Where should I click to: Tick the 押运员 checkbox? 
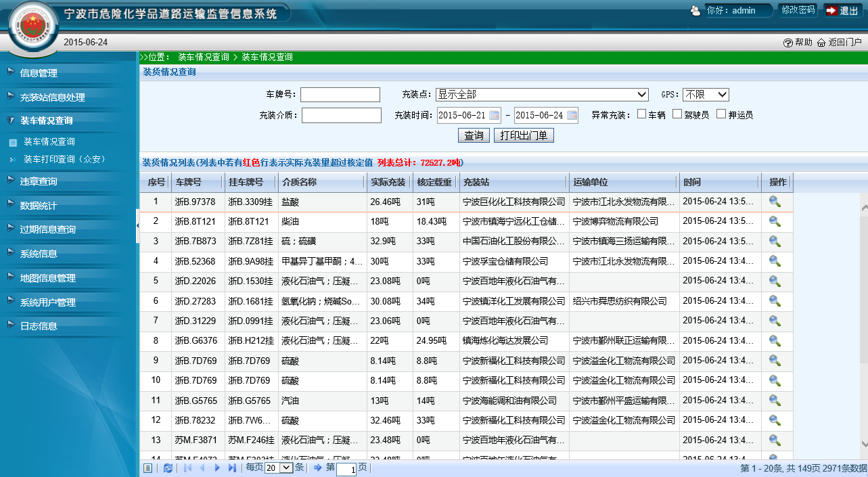[722, 114]
